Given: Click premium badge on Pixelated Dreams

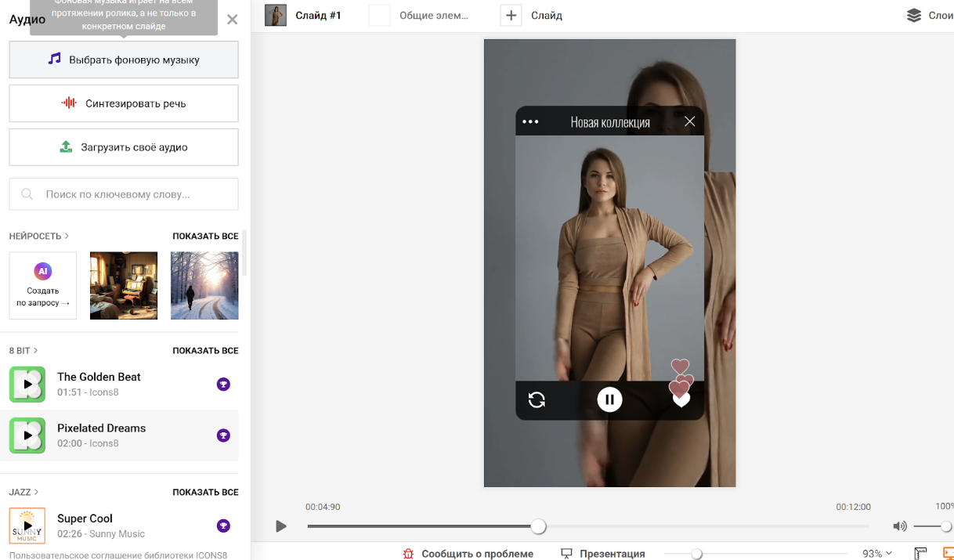Looking at the screenshot, I should click(x=223, y=435).
